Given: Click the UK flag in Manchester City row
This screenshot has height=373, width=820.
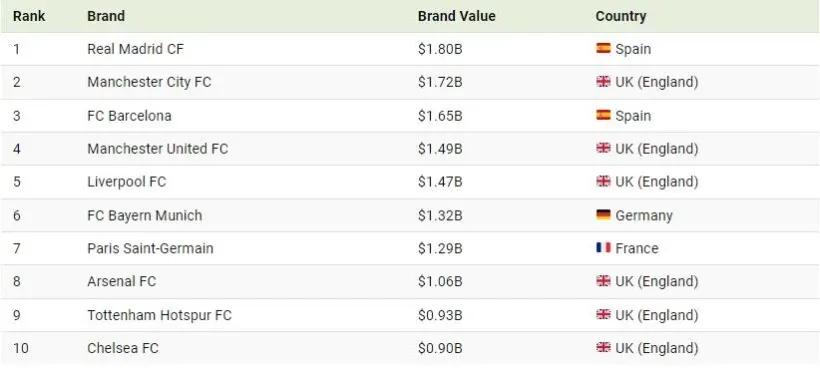Looking at the screenshot, I should pyautogui.click(x=603, y=82).
